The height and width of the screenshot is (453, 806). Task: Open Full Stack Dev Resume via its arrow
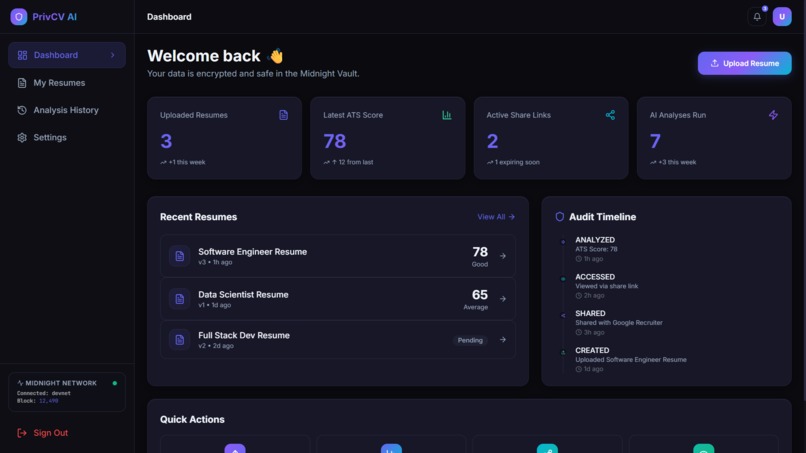click(503, 340)
